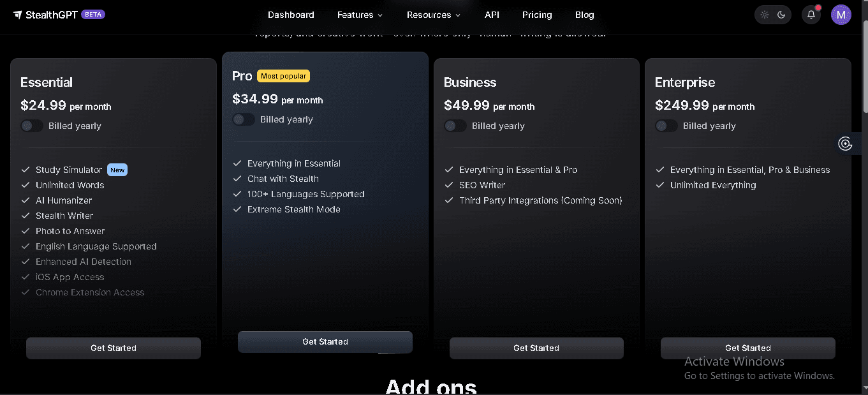Open the profile avatar with letter M

pos(841,14)
